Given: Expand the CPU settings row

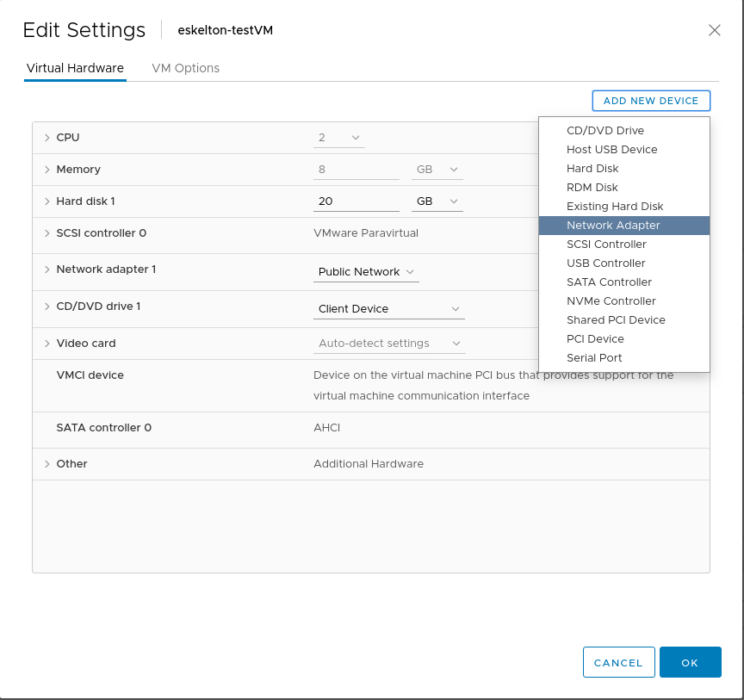Looking at the screenshot, I should (x=47, y=138).
